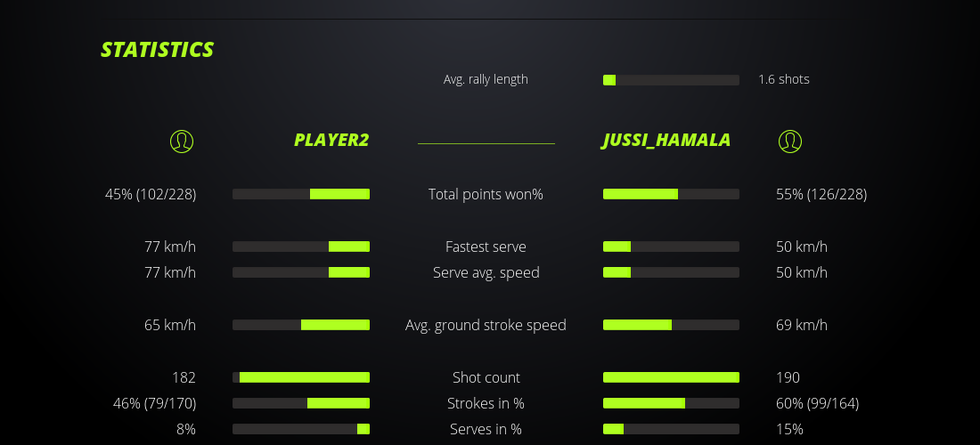Click PLAYER2 Shot count bar

pyautogui.click(x=301, y=377)
